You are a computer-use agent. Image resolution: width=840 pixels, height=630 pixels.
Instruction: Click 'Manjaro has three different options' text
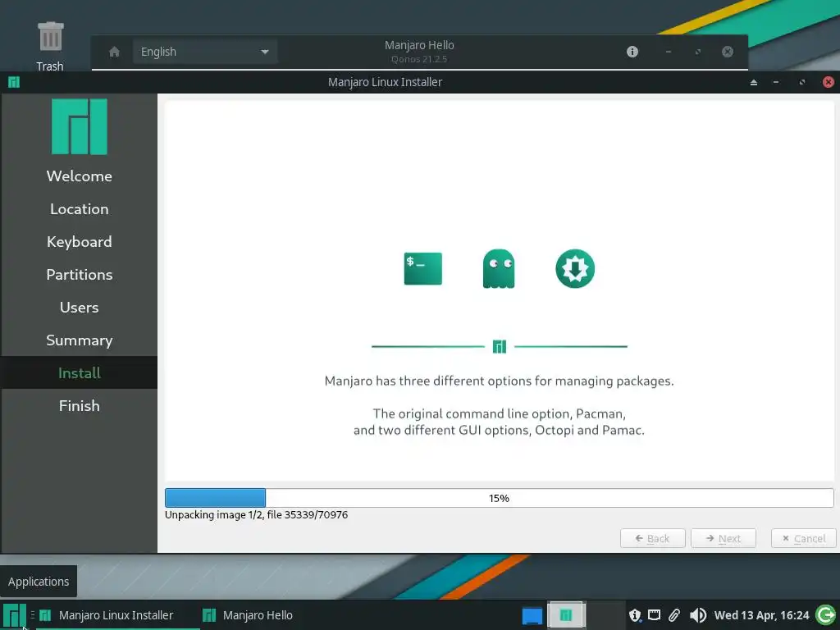coord(499,381)
